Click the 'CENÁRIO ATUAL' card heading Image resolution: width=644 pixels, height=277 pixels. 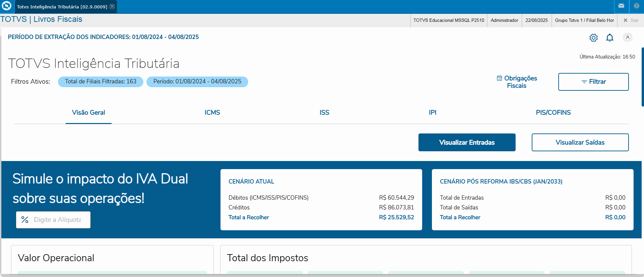(x=251, y=182)
